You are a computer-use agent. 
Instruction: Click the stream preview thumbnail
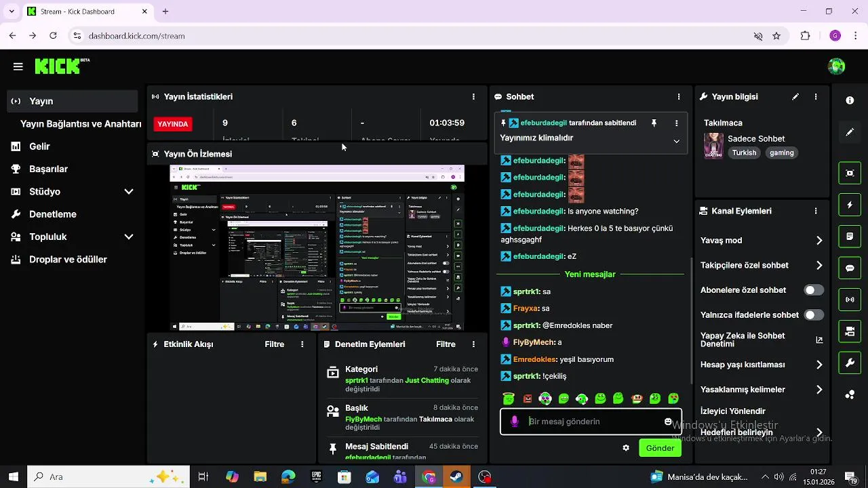click(x=317, y=248)
